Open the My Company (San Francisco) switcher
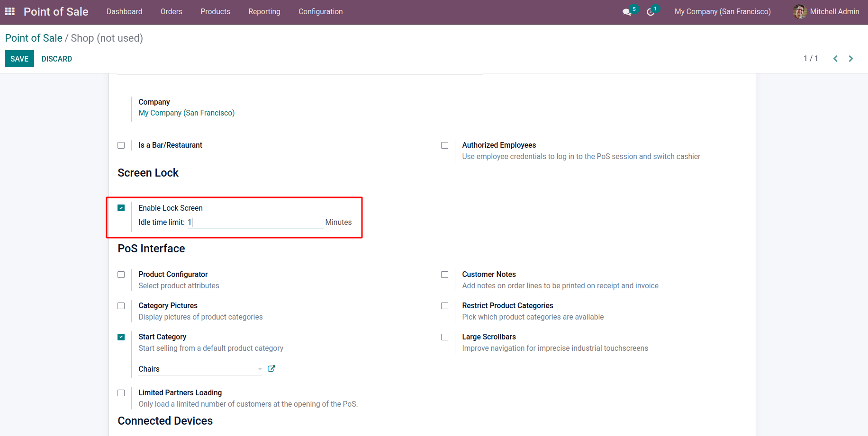Image resolution: width=868 pixels, height=436 pixels. pos(723,11)
